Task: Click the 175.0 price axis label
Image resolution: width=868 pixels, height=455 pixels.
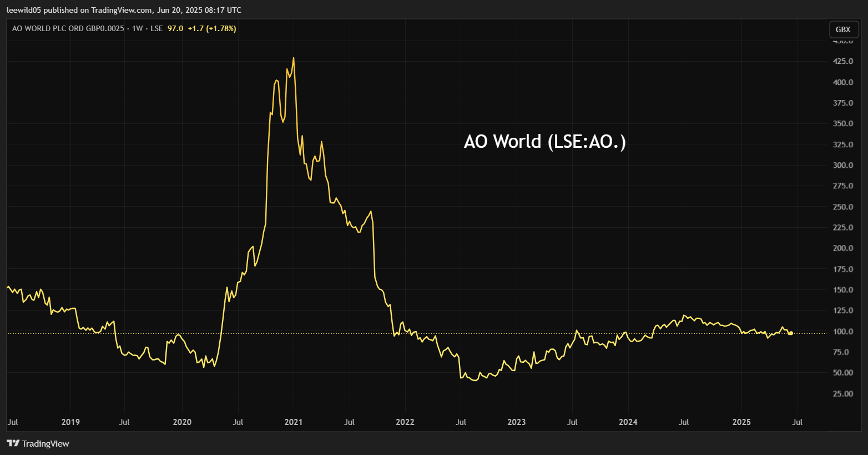Action: point(843,269)
